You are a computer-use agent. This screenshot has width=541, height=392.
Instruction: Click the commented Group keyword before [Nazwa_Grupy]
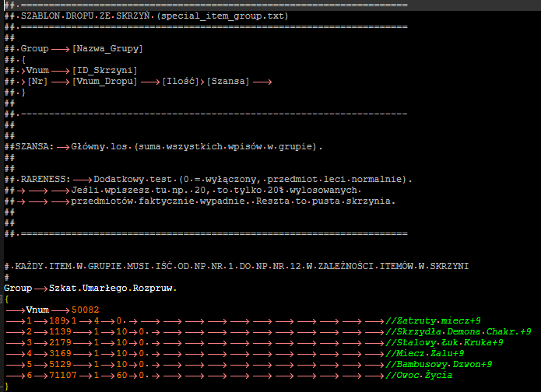coord(35,49)
